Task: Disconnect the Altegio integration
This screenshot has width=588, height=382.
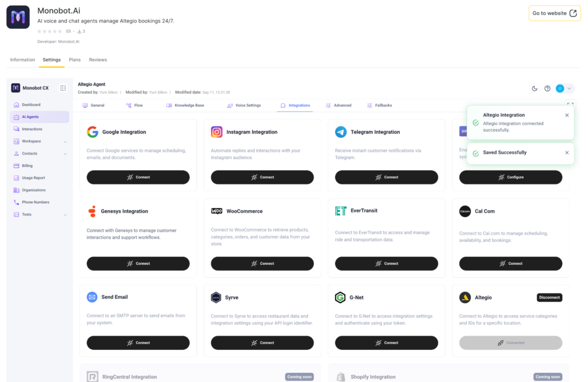Action: point(550,298)
